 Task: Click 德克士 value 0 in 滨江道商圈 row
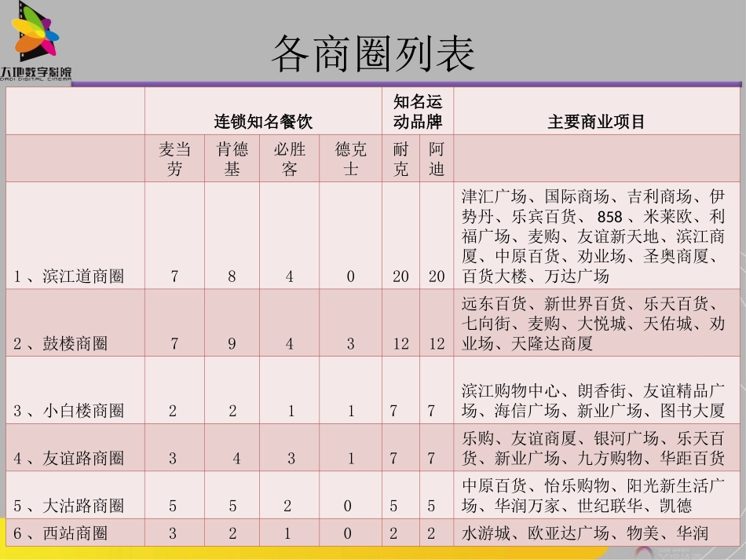(351, 276)
